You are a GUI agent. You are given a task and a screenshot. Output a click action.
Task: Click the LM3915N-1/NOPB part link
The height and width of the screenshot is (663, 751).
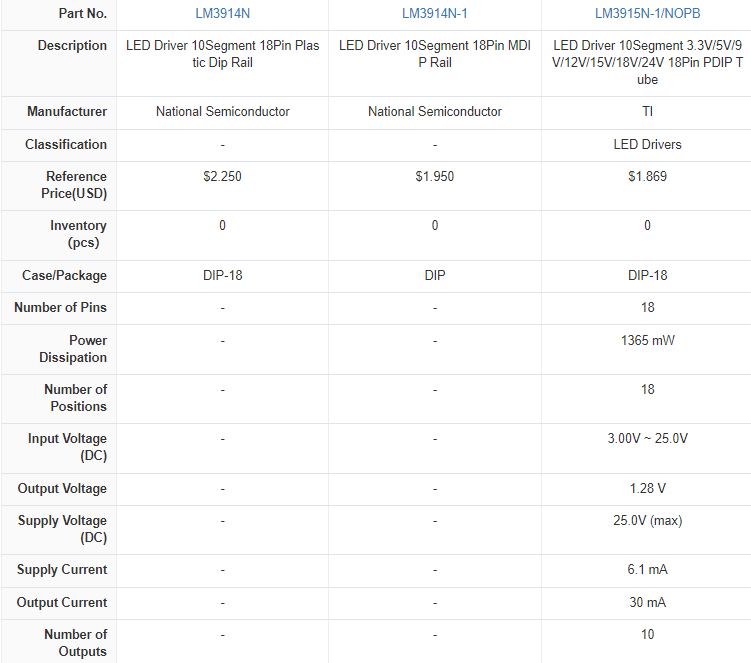[647, 14]
